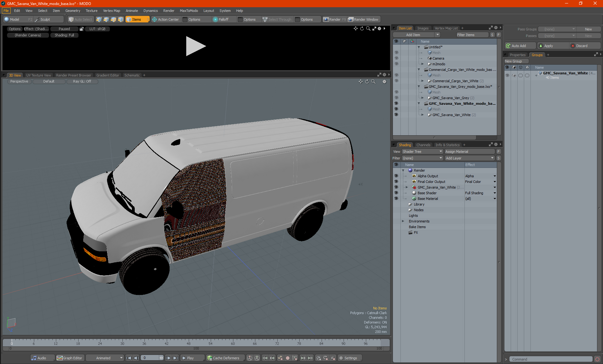Toggle visibility of GMC_Savana_Van_Grey item
The image size is (603, 364).
click(x=396, y=98)
